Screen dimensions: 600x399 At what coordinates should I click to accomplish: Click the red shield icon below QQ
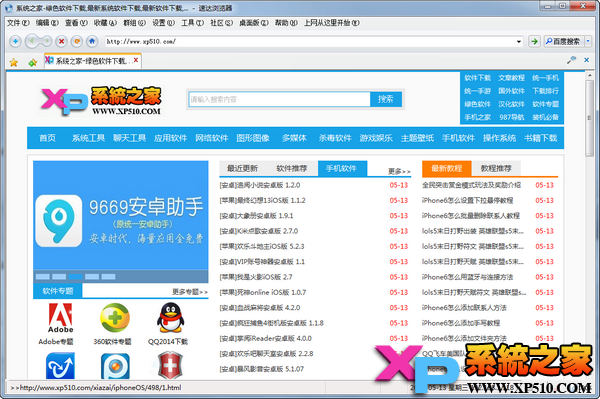pos(170,365)
